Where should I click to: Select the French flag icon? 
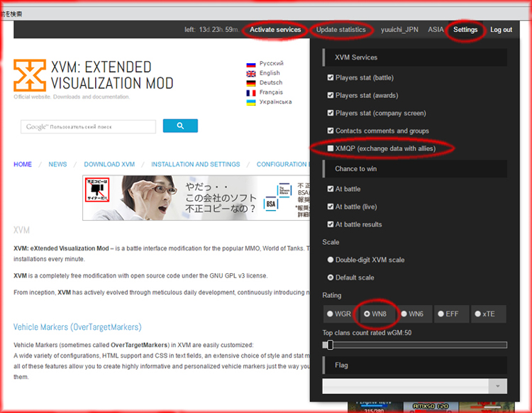251,93
